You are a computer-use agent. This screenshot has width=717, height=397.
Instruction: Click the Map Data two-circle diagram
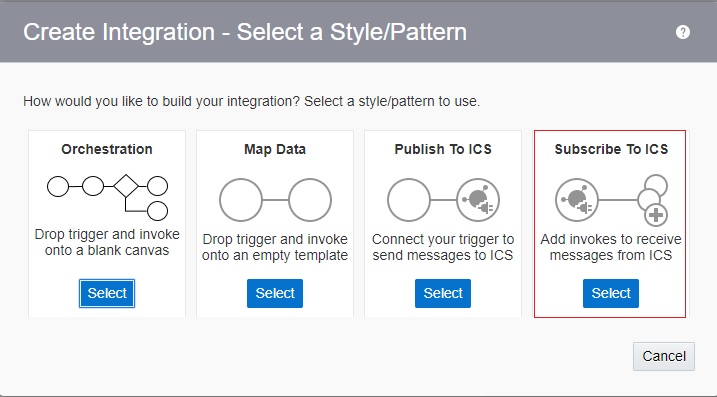(275, 200)
